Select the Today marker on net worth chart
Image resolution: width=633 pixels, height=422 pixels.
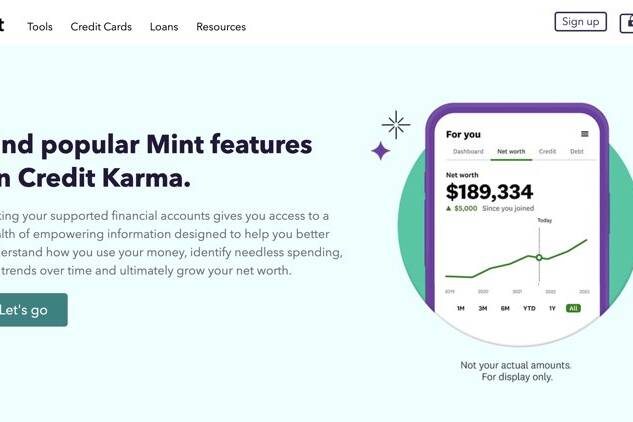click(x=539, y=257)
